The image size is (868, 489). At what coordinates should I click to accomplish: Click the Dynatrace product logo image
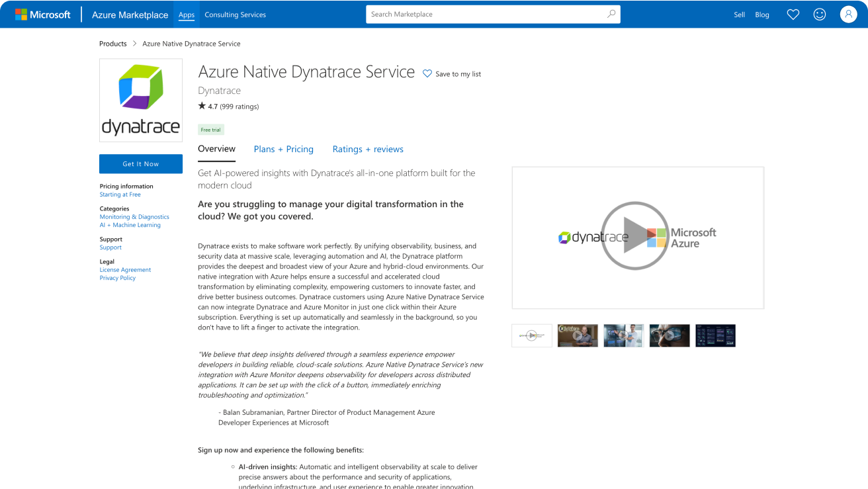141,101
